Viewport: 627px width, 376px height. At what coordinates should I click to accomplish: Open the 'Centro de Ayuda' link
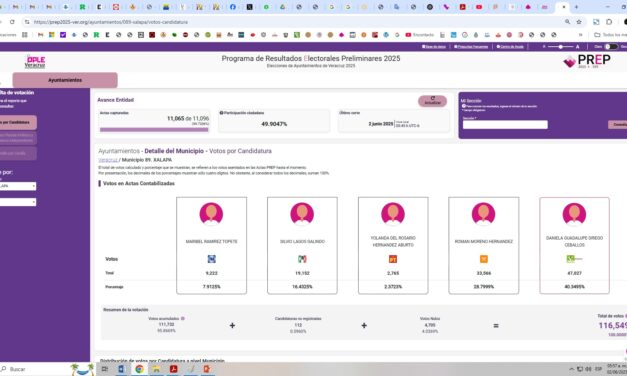click(510, 47)
